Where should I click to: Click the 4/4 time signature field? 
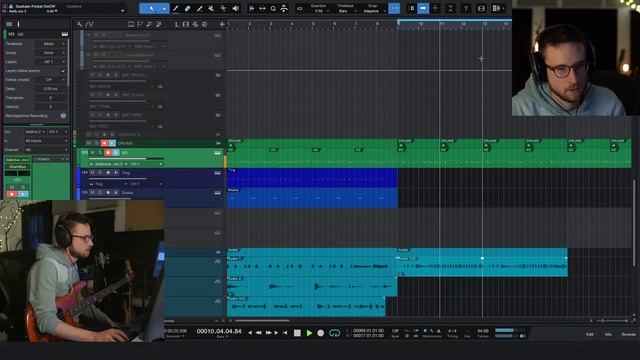pyautogui.click(x=452, y=331)
